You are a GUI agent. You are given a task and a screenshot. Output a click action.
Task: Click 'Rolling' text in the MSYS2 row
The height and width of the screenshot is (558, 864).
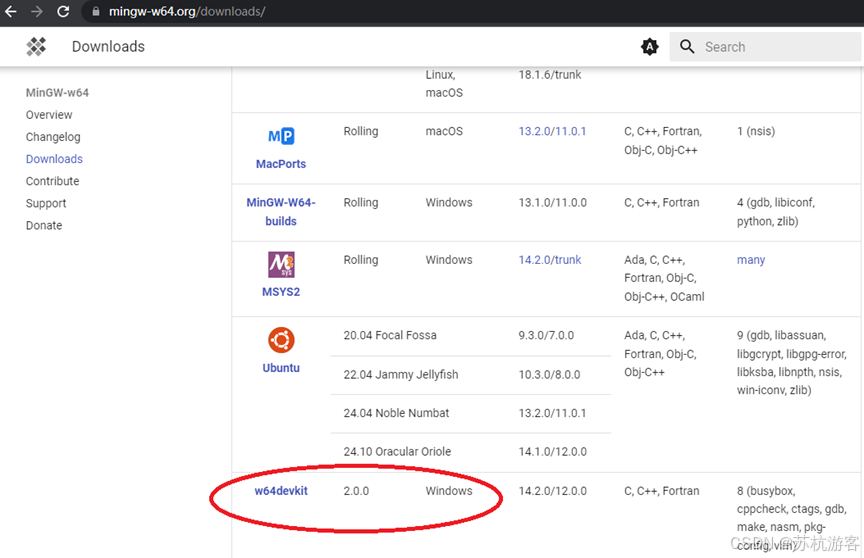[x=361, y=259]
